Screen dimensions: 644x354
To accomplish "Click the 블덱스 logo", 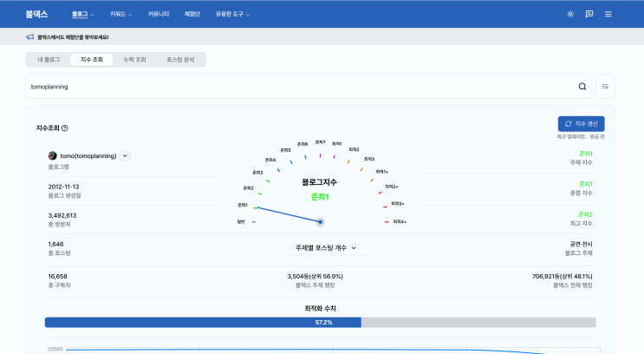I will pos(36,14).
